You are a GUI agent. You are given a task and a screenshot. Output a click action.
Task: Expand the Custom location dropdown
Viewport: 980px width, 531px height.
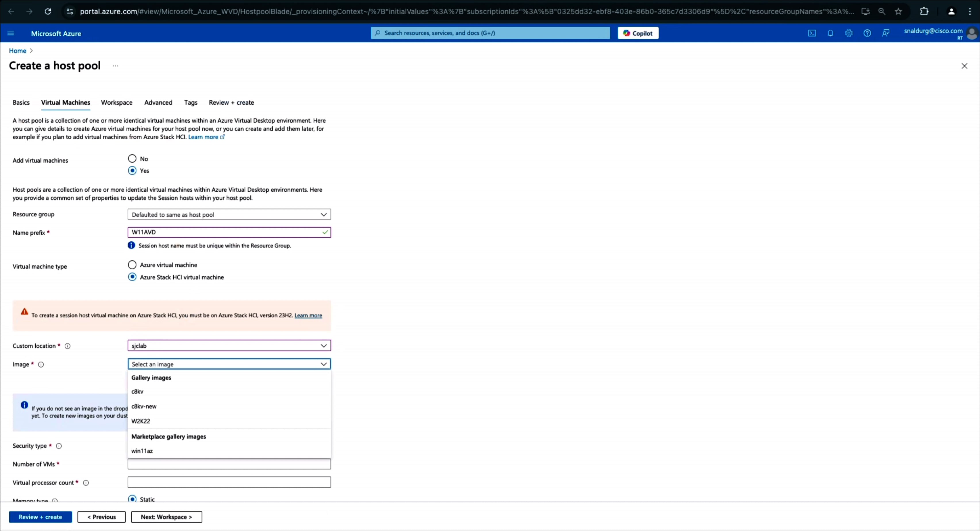pos(229,346)
